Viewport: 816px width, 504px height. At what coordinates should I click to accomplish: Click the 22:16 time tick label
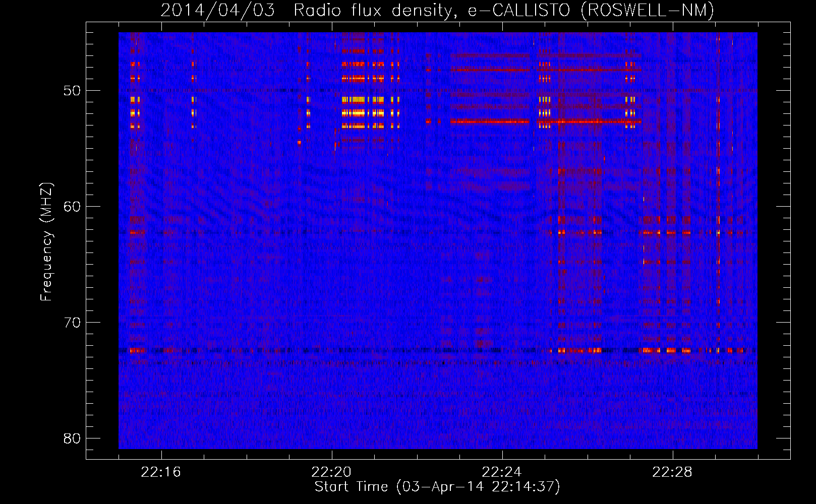[x=161, y=472]
